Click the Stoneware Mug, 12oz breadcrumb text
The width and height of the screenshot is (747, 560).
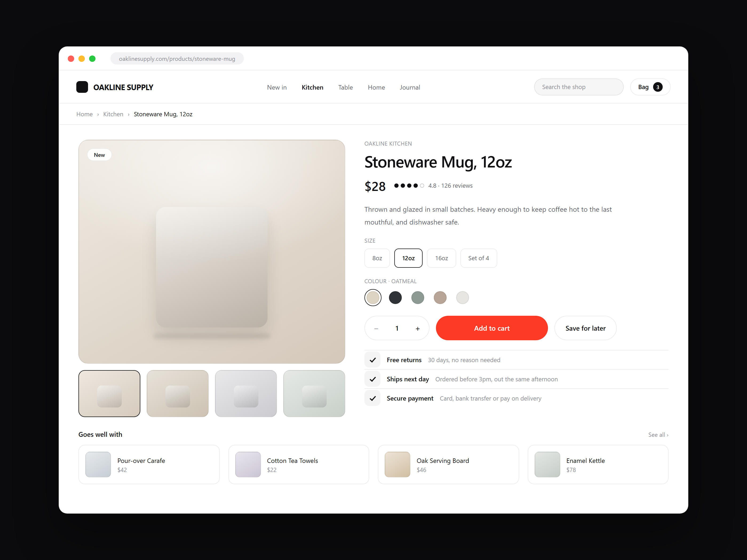(x=163, y=114)
